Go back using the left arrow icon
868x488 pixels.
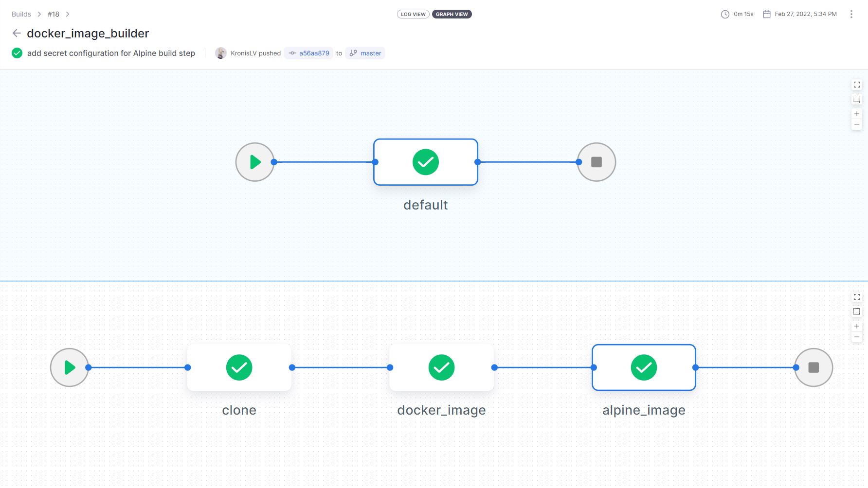pyautogui.click(x=17, y=33)
